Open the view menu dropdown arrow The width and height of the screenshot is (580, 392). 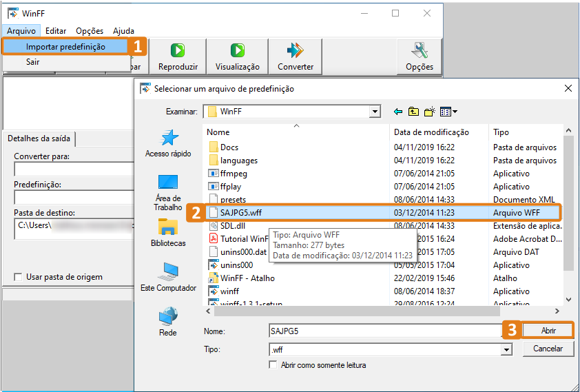[455, 112]
